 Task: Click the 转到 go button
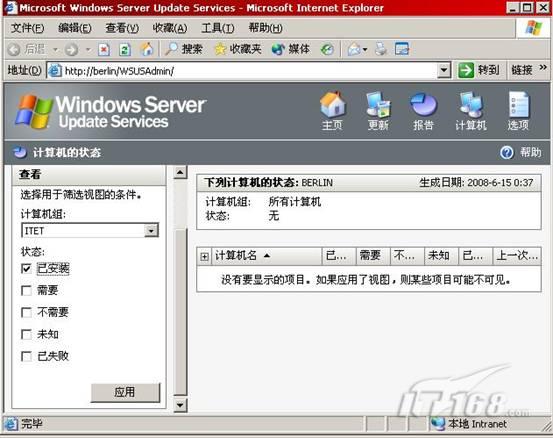click(x=479, y=70)
